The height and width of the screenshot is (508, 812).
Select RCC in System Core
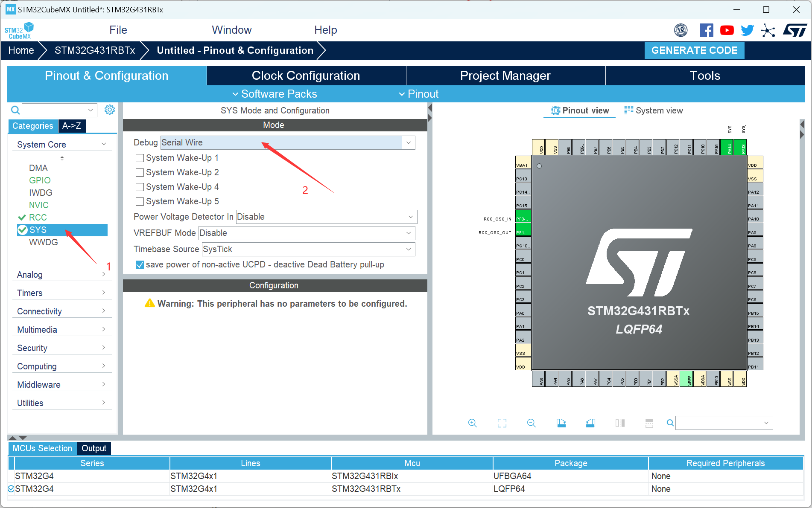38,218
